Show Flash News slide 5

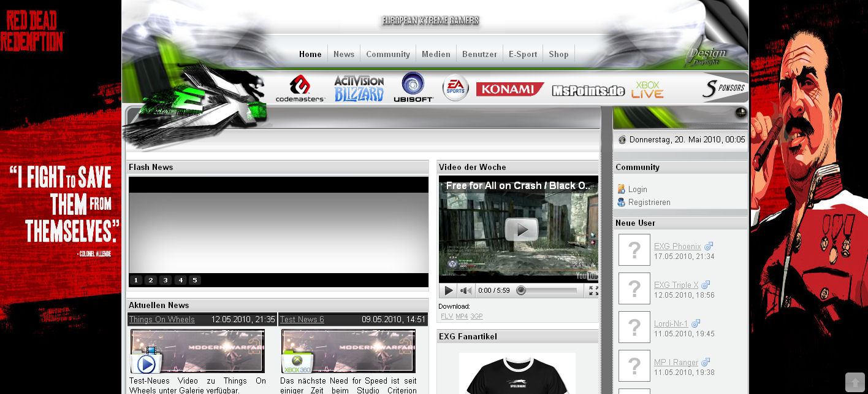tap(195, 280)
